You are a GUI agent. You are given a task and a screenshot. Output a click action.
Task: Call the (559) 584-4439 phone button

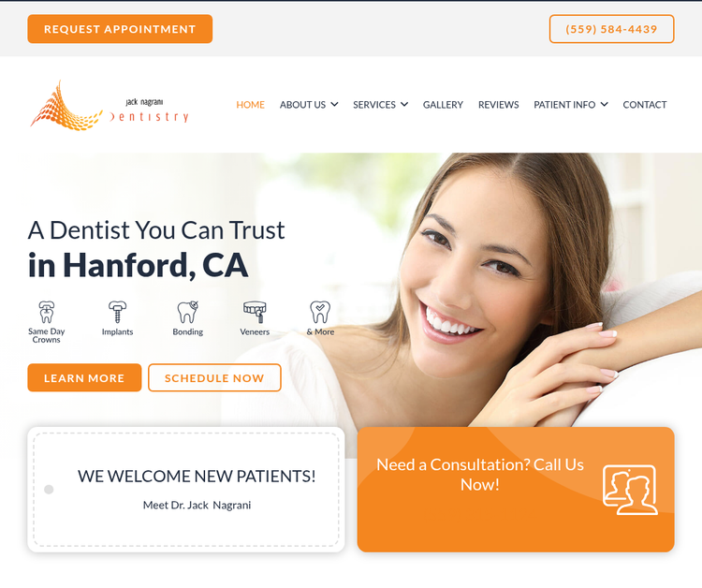[611, 29]
